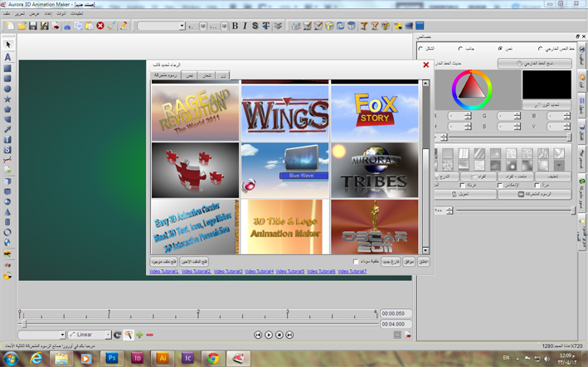Click the hue color wheel
The width and height of the screenshot is (588, 367).
pos(472,89)
